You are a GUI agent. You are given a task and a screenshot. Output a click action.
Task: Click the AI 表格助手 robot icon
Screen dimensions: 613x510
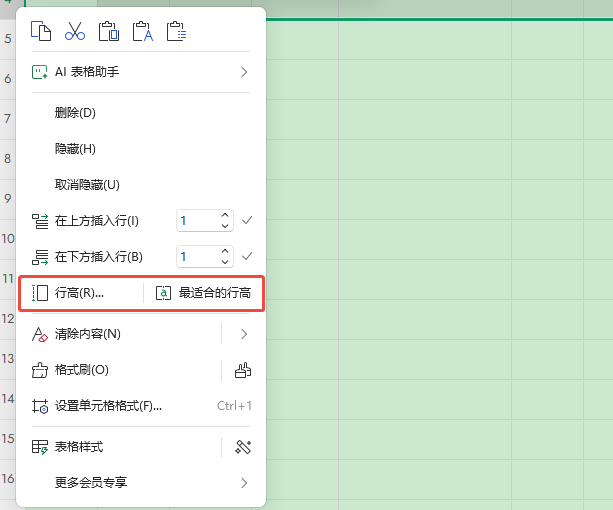click(x=39, y=72)
